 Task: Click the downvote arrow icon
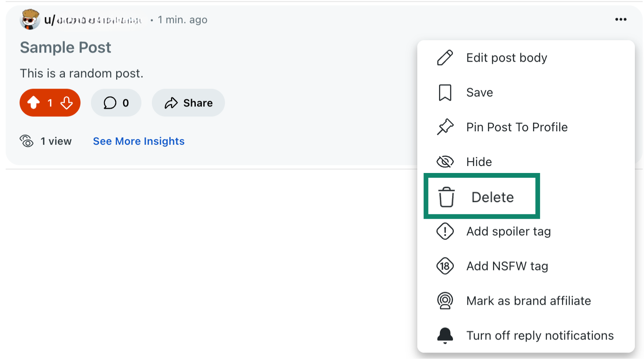click(66, 103)
